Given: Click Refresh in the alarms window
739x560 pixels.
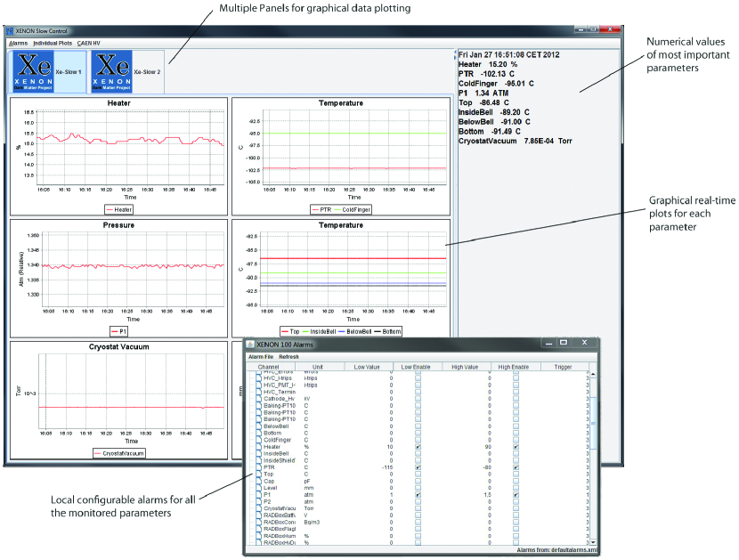Looking at the screenshot, I should tap(290, 356).
